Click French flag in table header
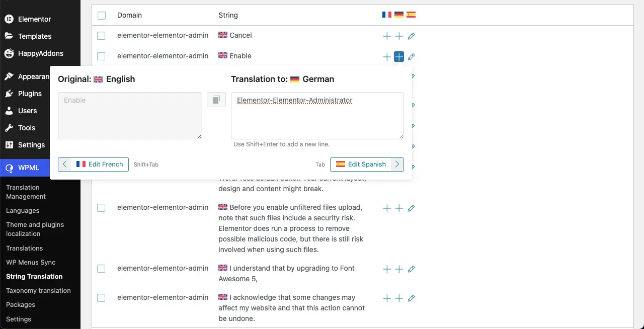Viewport: 644px width, 329px height. [387, 15]
